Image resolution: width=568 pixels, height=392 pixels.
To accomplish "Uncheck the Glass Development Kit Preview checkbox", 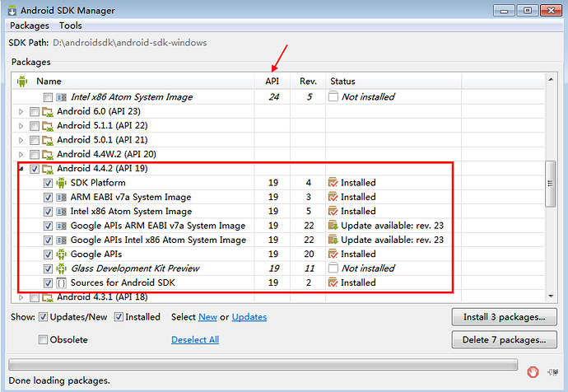I will tap(48, 268).
